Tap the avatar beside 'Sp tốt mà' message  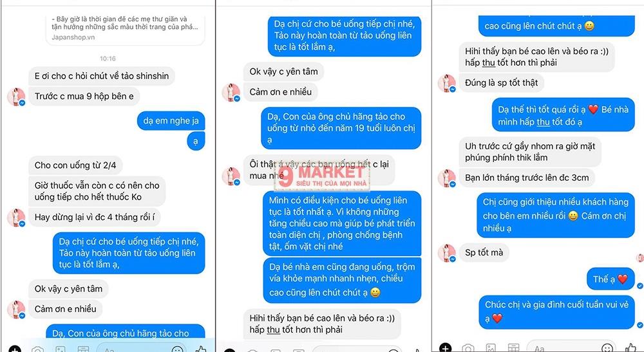[447, 253]
